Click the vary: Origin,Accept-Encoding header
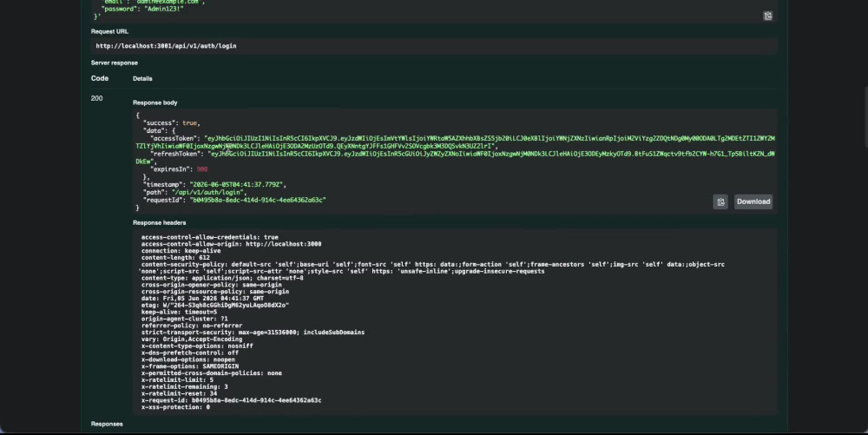 pos(192,339)
